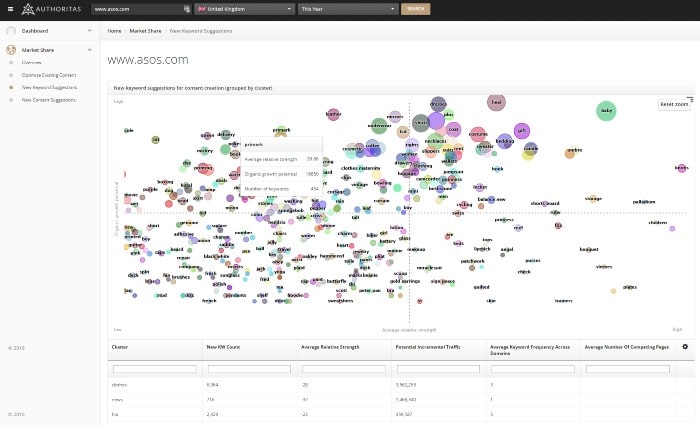Open the United Kingdom country dropdown

point(244,9)
